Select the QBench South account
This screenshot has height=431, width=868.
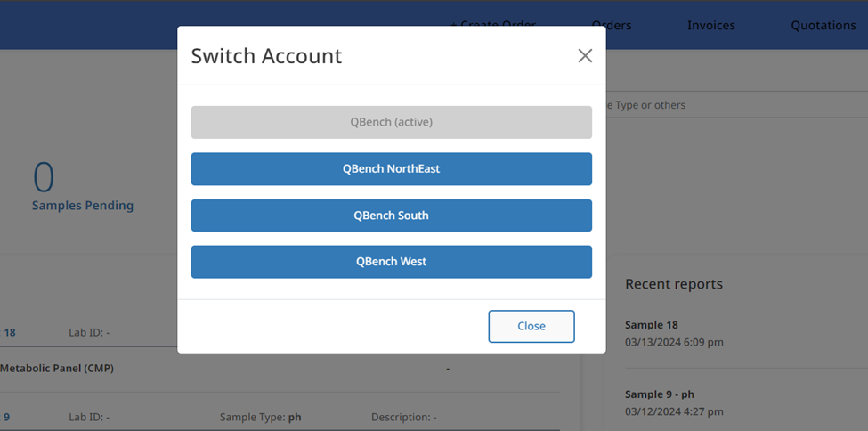[391, 215]
